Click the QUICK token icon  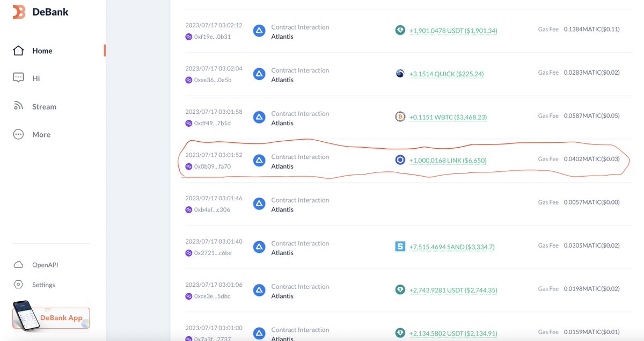click(x=400, y=74)
